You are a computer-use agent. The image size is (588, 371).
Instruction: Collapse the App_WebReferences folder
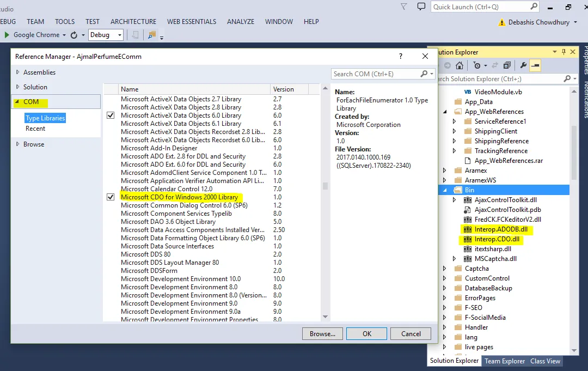[x=445, y=112]
